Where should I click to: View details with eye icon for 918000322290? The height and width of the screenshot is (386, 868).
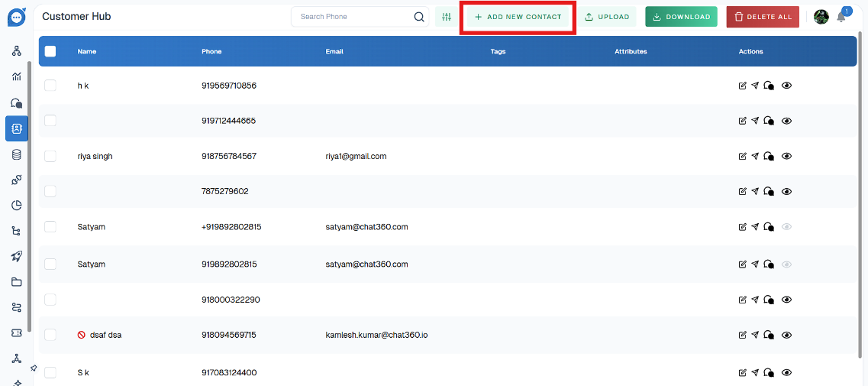pos(786,300)
